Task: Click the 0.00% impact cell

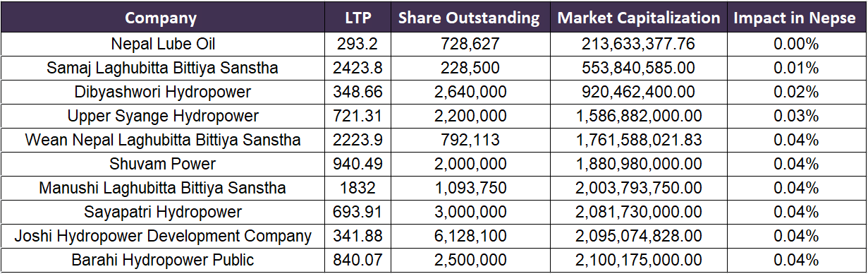Action: coord(795,44)
